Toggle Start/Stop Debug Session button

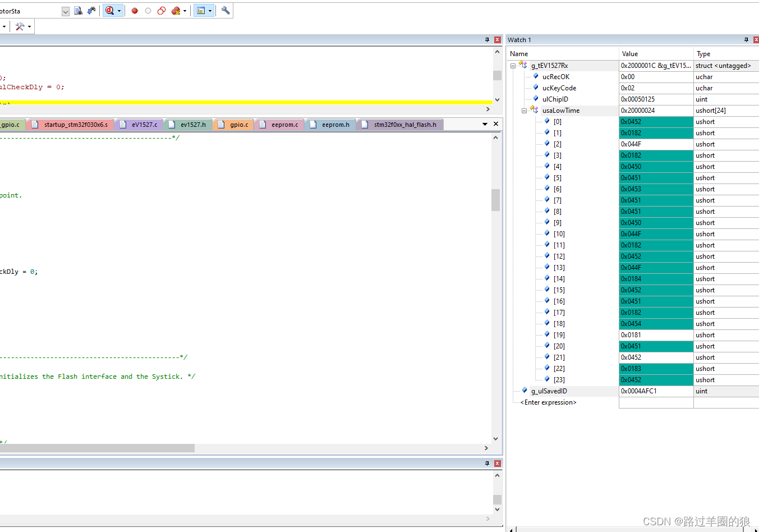click(x=109, y=11)
